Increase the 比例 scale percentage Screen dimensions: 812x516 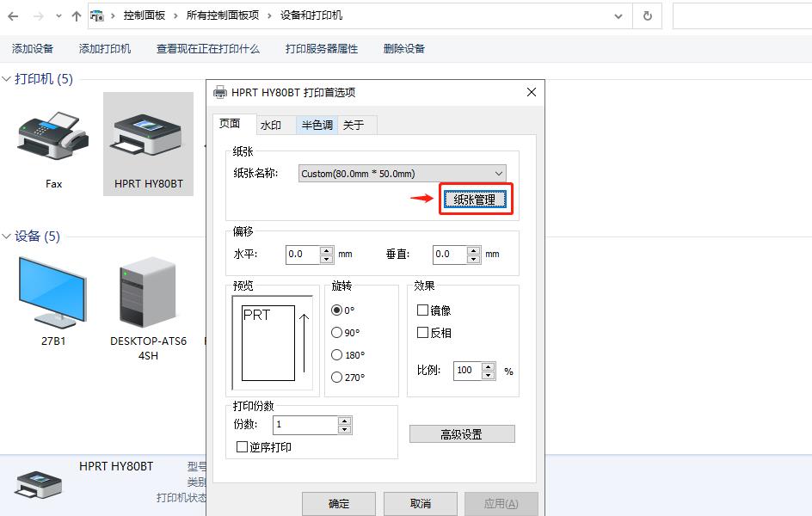pos(489,366)
